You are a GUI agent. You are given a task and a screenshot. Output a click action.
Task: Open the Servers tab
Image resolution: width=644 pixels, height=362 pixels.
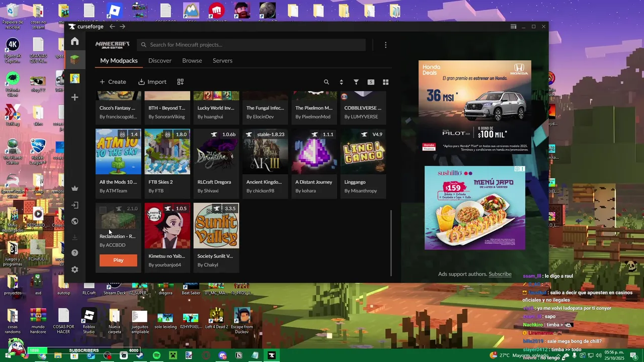point(222,60)
